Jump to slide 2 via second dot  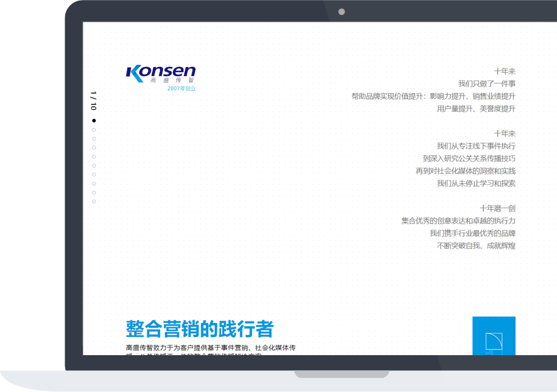point(94,130)
